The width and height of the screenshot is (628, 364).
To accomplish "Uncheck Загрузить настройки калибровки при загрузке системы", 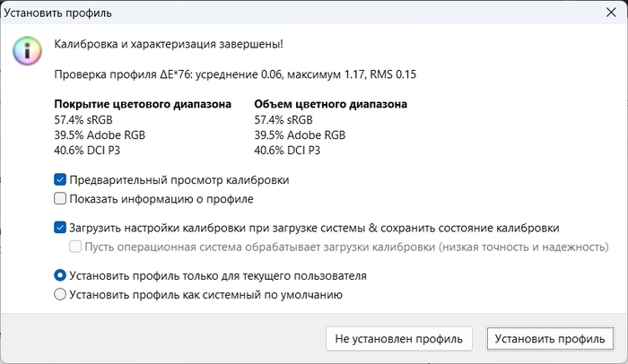I will coord(61,228).
